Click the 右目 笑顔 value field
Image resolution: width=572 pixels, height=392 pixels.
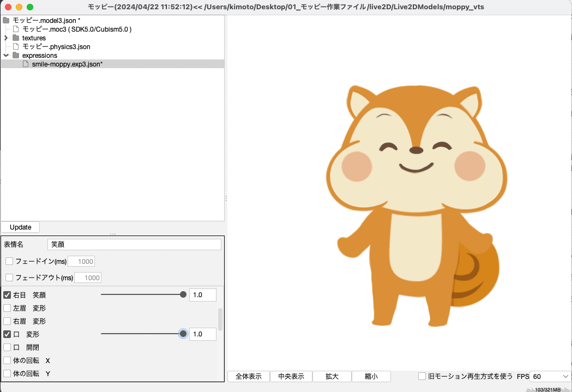click(x=202, y=294)
